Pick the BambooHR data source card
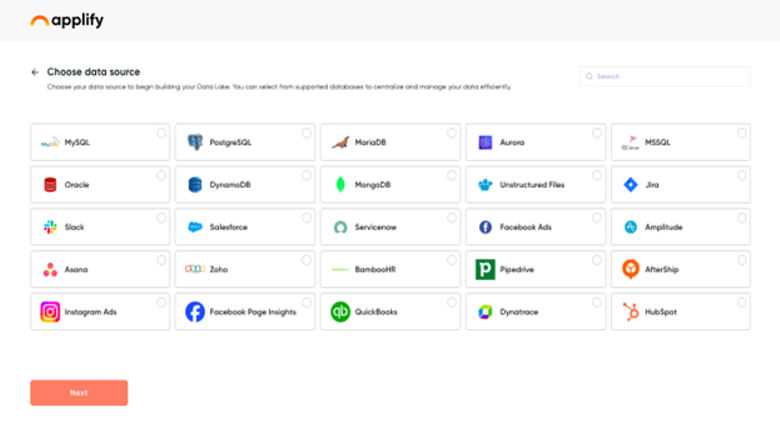This screenshot has height=439, width=780. pyautogui.click(x=390, y=269)
